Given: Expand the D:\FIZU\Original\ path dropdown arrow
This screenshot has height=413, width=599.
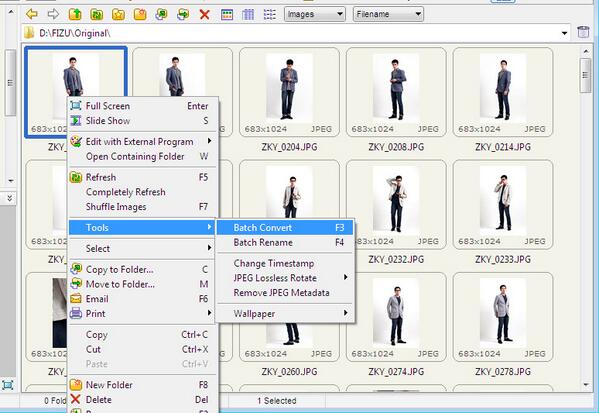Looking at the screenshot, I should click(x=564, y=33).
